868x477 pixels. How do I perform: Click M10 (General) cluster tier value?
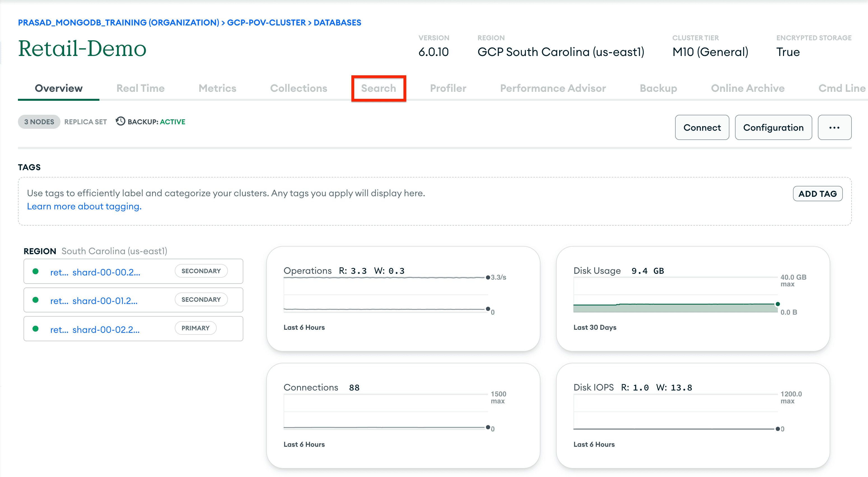coord(710,52)
